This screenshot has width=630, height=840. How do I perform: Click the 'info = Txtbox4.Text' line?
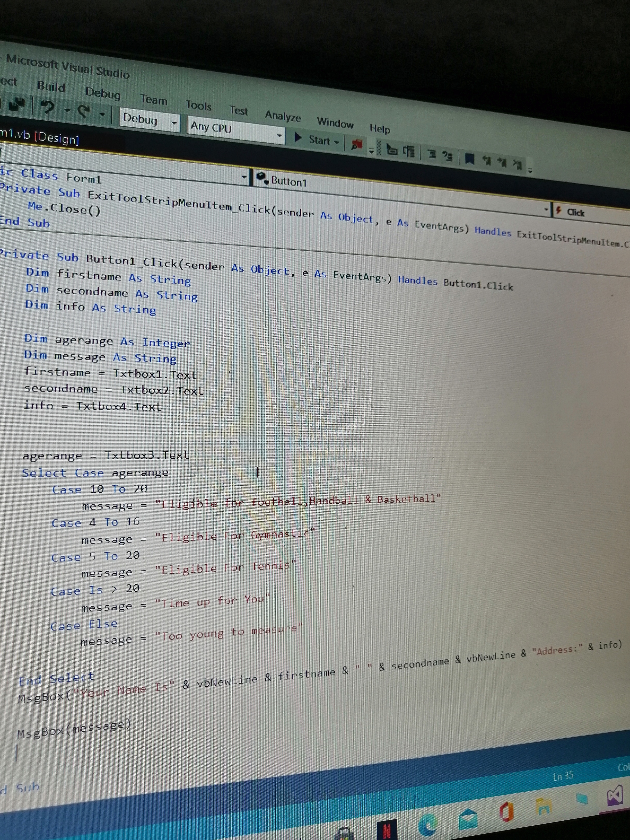(x=93, y=406)
